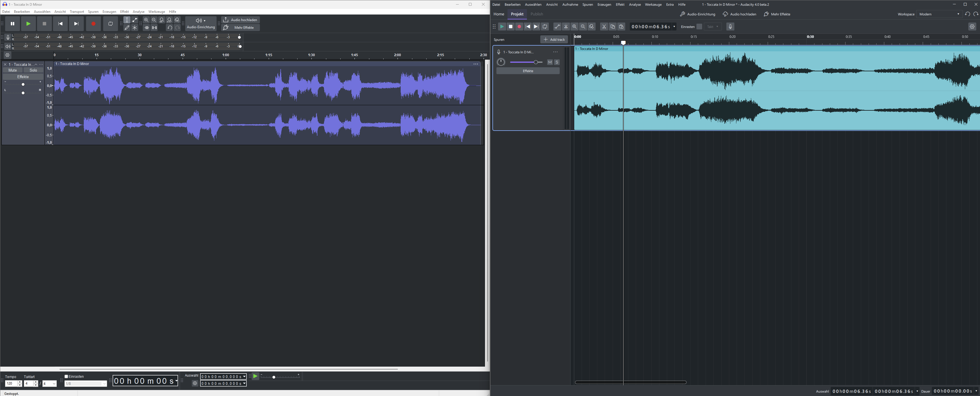Click the 'Audio hochladen' button in the left window
Image resolution: width=980 pixels, height=396 pixels.
[x=241, y=20]
